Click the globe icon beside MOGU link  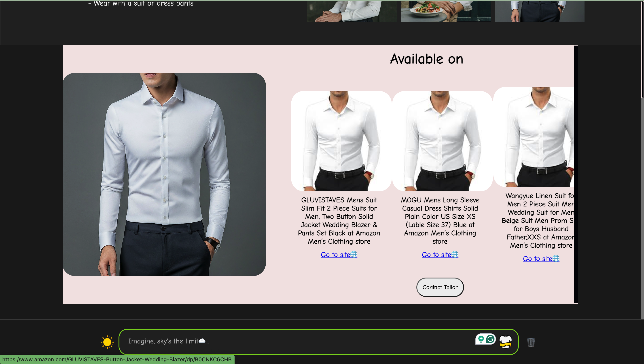[455, 255]
